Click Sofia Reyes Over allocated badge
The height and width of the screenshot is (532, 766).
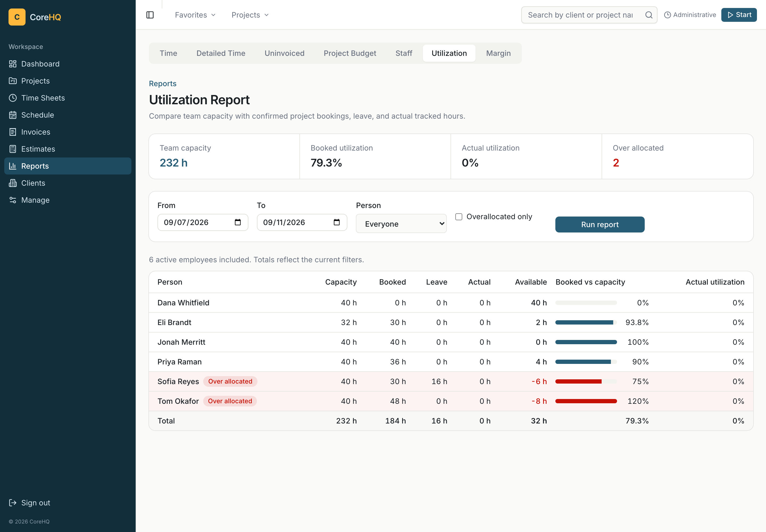[x=230, y=381]
